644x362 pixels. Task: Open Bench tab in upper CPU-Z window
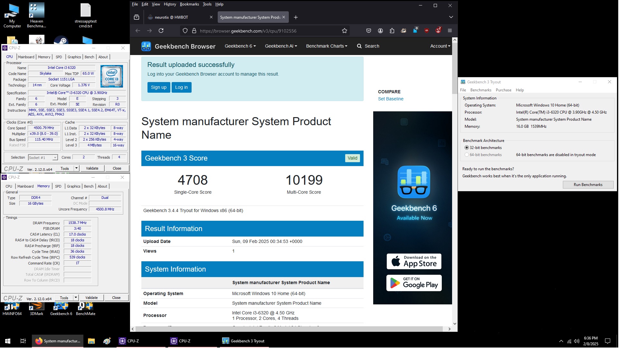click(x=89, y=57)
